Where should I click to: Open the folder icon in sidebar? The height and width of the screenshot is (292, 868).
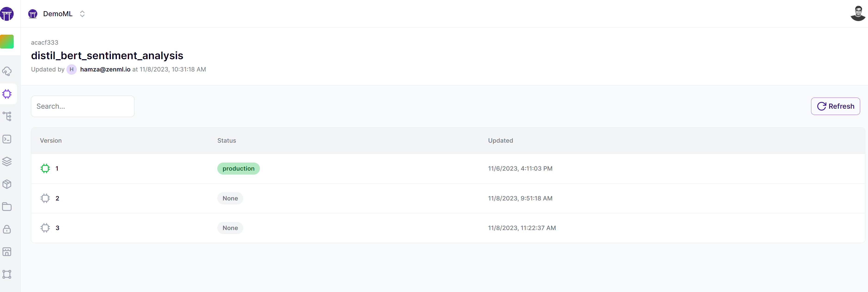tap(7, 207)
